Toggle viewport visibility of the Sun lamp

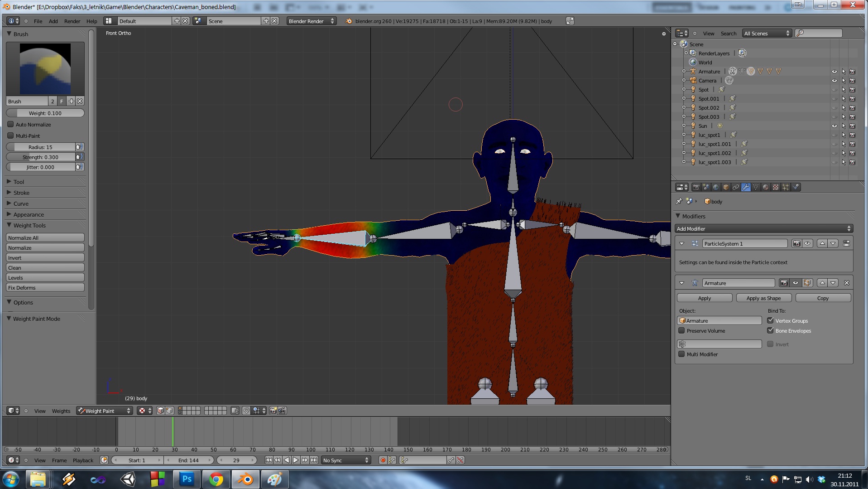pyautogui.click(x=834, y=126)
